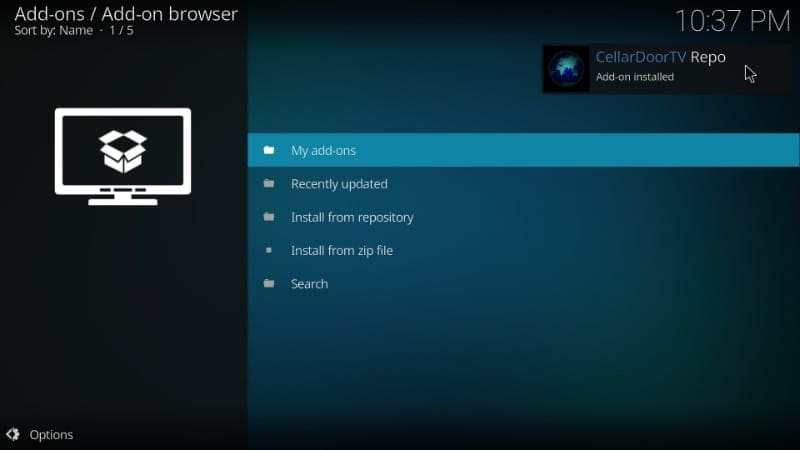The image size is (800, 450).
Task: Click the CellarDoorTV Repo notification title
Action: pyautogui.click(x=660, y=57)
